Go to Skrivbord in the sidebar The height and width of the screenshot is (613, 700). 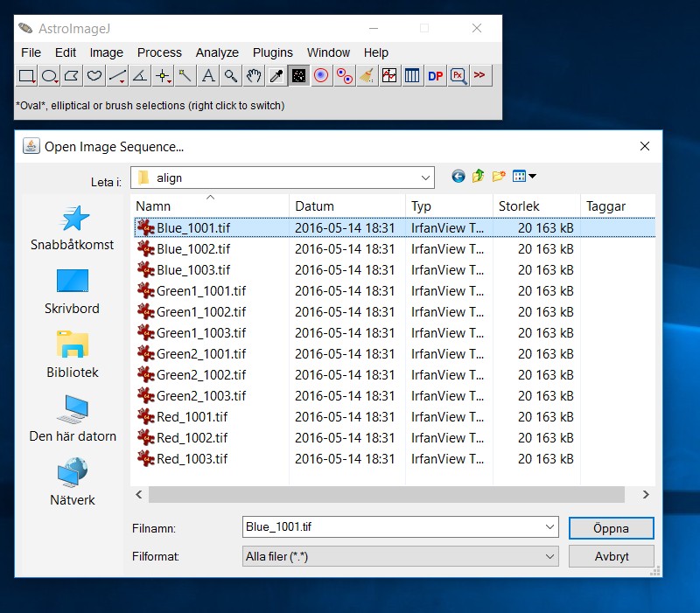[73, 292]
